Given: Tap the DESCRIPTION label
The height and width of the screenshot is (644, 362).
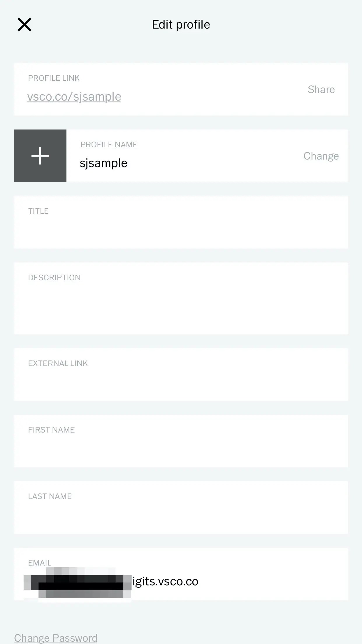Looking at the screenshot, I should click(x=54, y=277).
